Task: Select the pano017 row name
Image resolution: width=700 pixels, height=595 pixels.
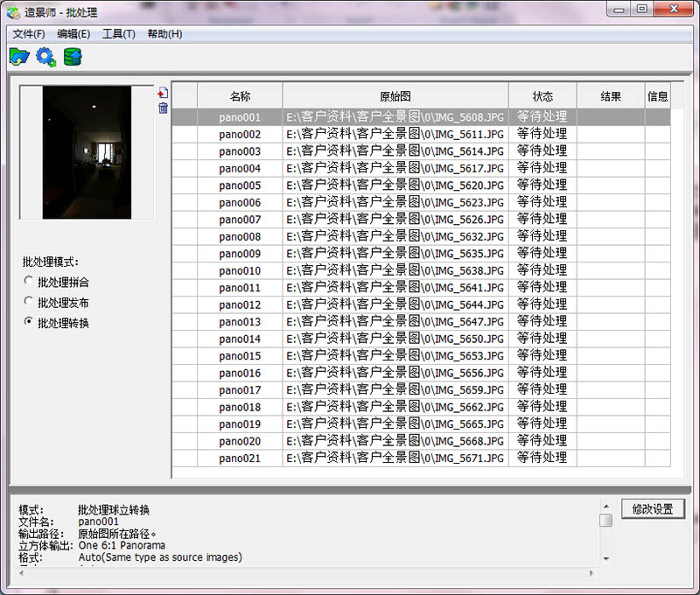Action: [x=240, y=390]
